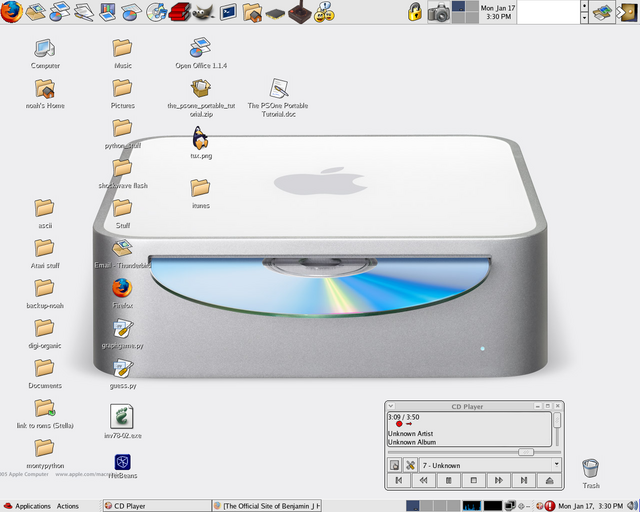
Task: Open the Actions menu
Action: [x=67, y=506]
